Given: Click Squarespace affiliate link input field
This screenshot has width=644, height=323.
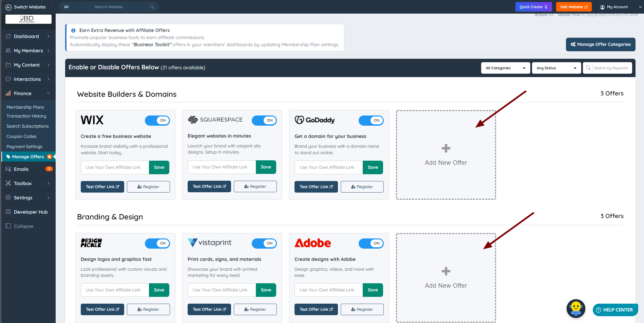Looking at the screenshot, I should [x=222, y=167].
